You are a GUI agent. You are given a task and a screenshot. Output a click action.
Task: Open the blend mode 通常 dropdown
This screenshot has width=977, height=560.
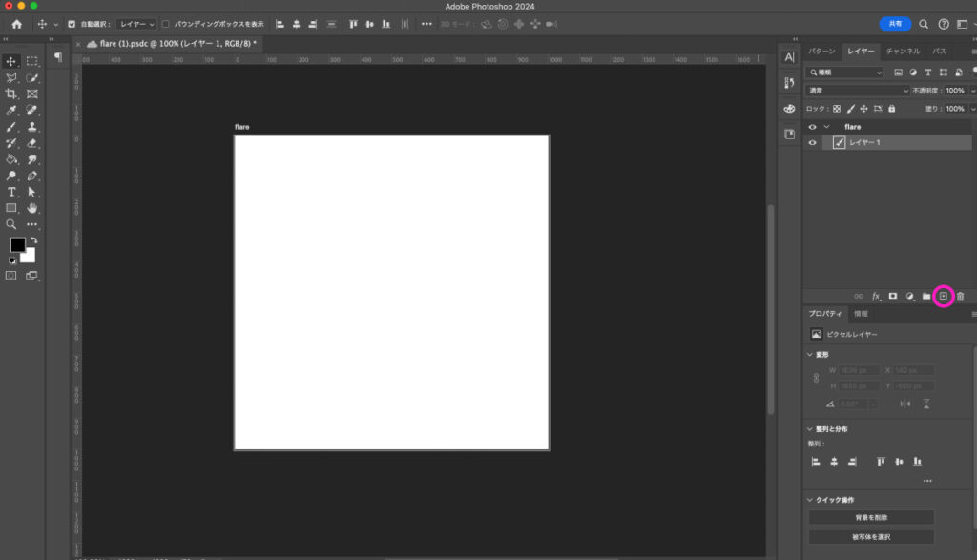(858, 91)
